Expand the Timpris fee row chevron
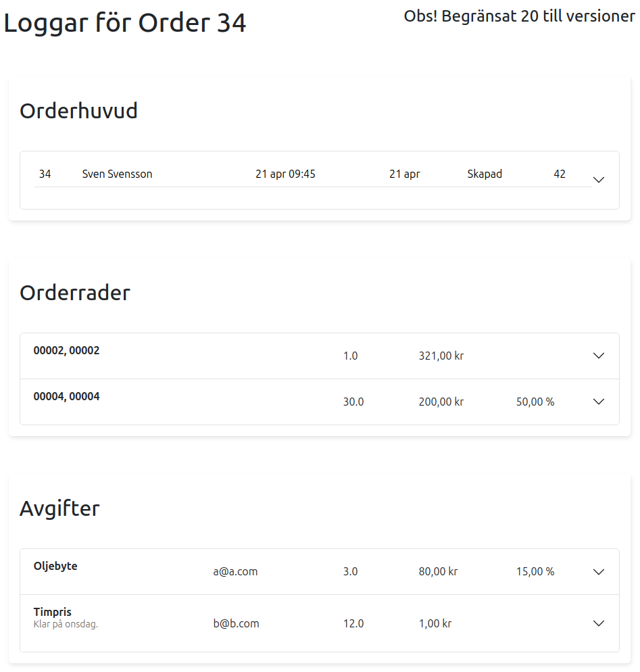The image size is (640, 672). pos(598,623)
